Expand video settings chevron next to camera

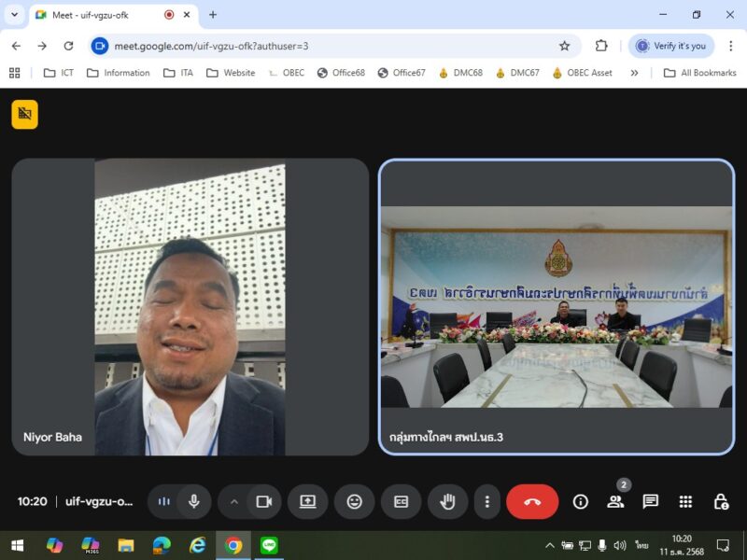pyautogui.click(x=233, y=501)
